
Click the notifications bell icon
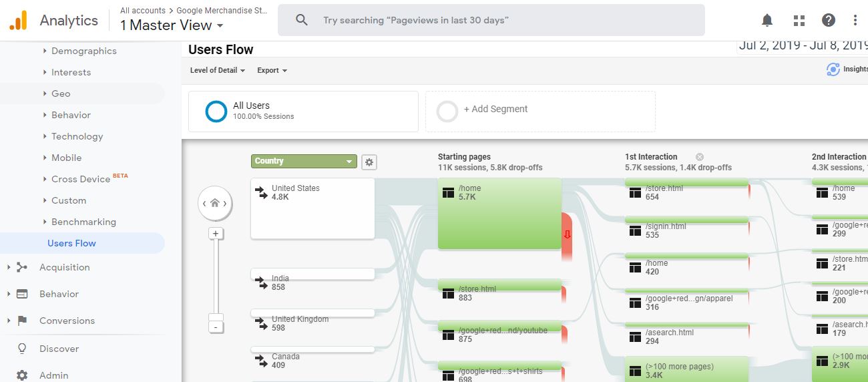(767, 20)
